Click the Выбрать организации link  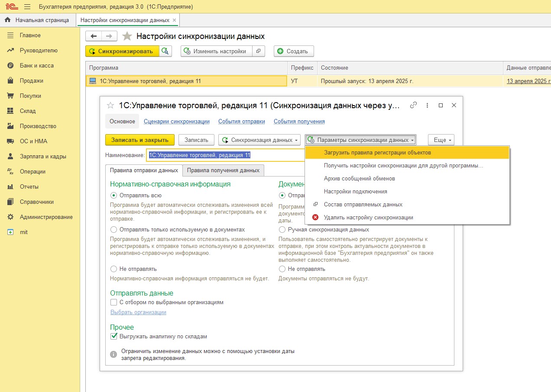[x=138, y=312]
